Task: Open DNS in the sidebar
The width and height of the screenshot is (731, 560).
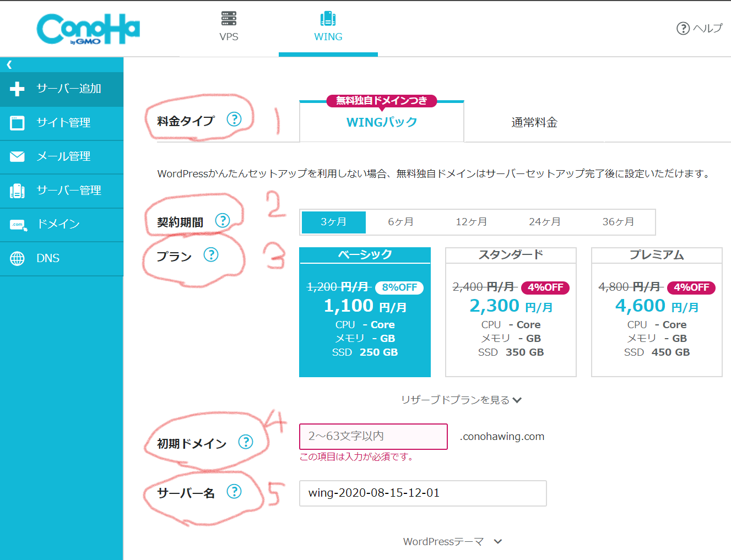Action: click(x=62, y=258)
